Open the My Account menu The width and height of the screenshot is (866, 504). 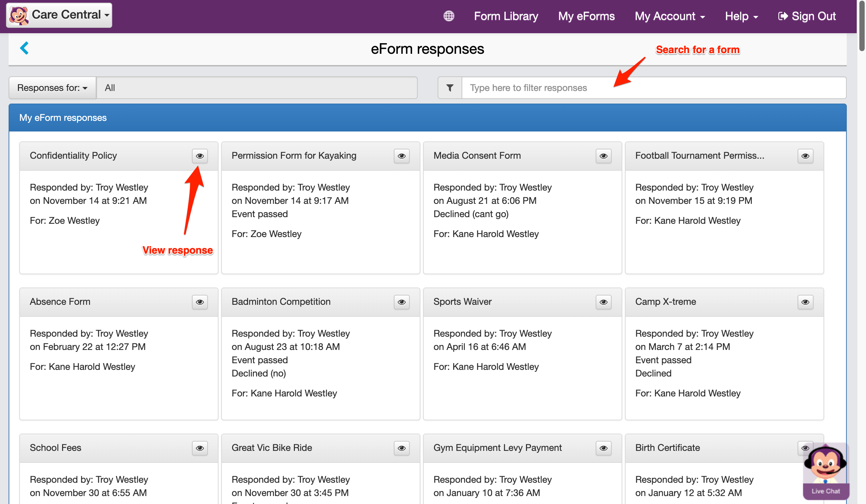669,16
